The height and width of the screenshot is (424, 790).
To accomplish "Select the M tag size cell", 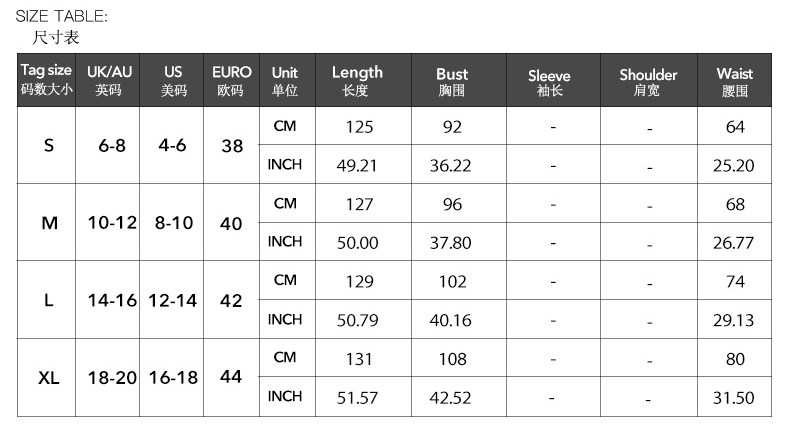I will [49, 223].
